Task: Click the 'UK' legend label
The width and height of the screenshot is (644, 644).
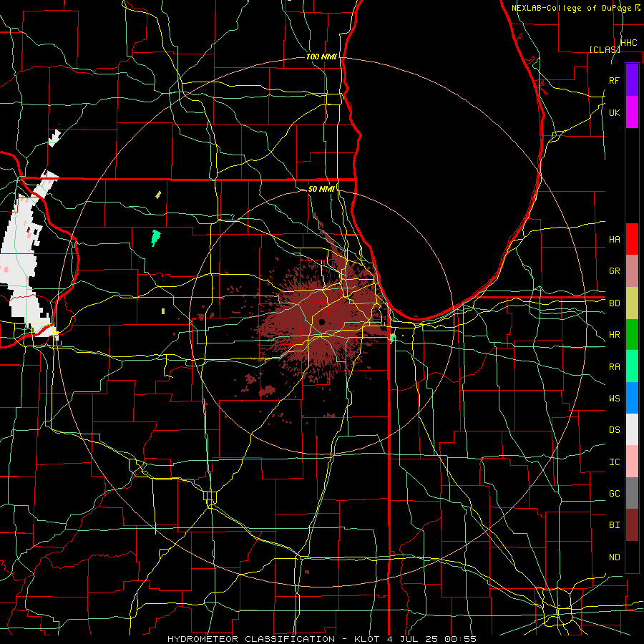Action: [x=614, y=112]
